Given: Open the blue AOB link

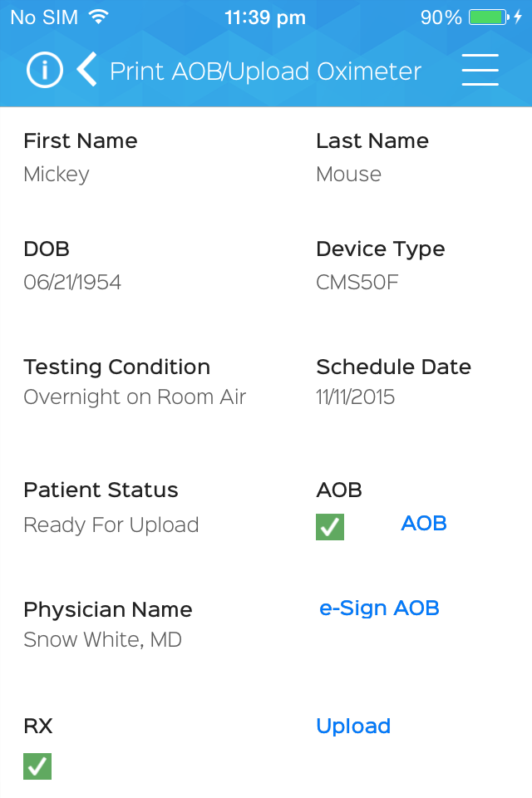Looking at the screenshot, I should [424, 523].
